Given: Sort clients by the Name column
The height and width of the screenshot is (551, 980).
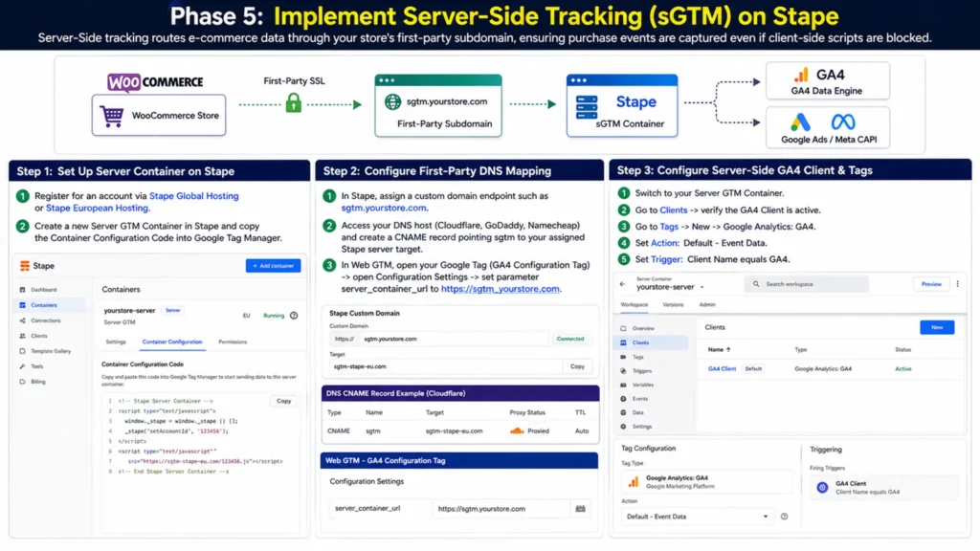Looking at the screenshot, I should pyautogui.click(x=720, y=350).
